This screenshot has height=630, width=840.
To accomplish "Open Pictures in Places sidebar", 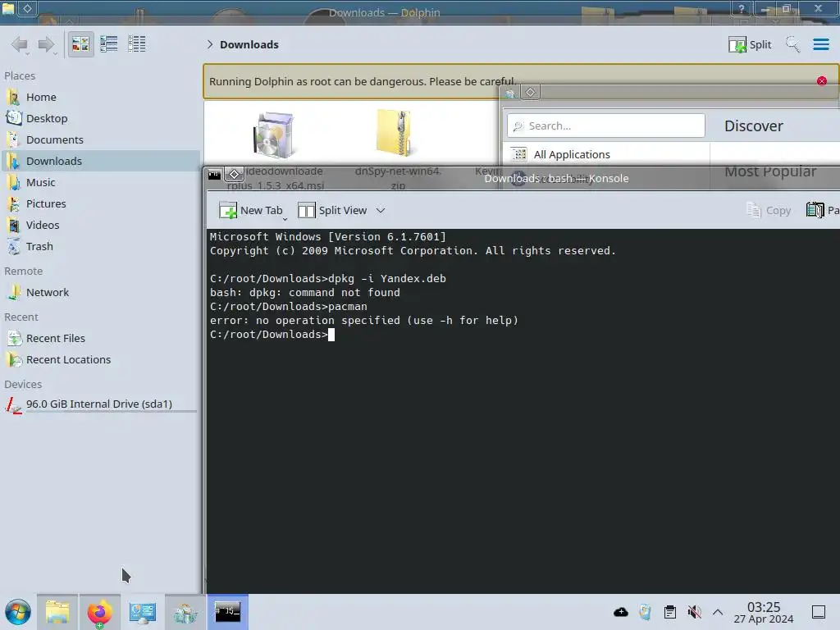I will click(x=100, y=204).
